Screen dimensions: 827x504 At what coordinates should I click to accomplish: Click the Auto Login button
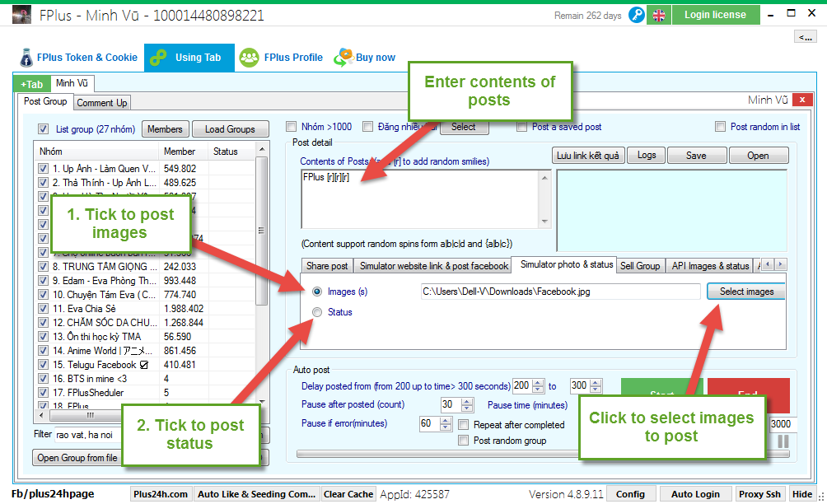click(x=695, y=494)
